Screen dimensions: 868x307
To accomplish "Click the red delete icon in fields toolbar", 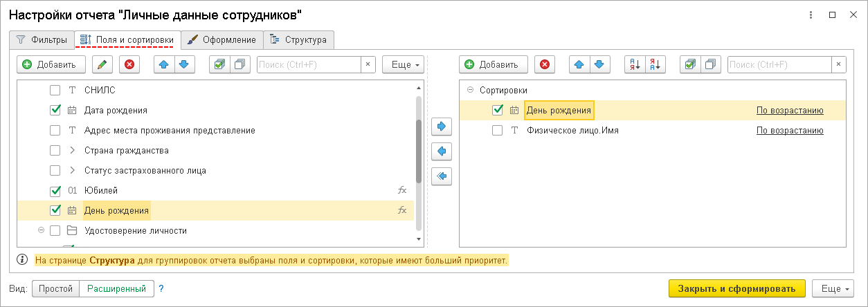I will tap(129, 64).
